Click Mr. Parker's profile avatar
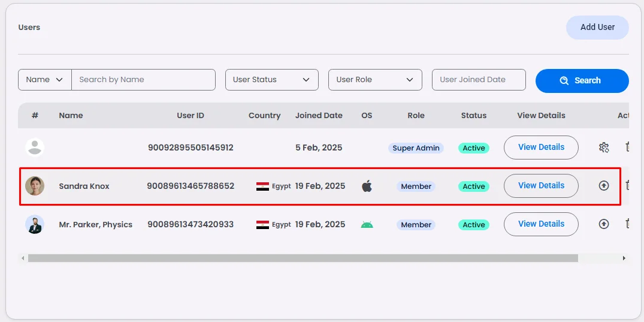Viewport: 644px width, 322px height. tap(35, 224)
